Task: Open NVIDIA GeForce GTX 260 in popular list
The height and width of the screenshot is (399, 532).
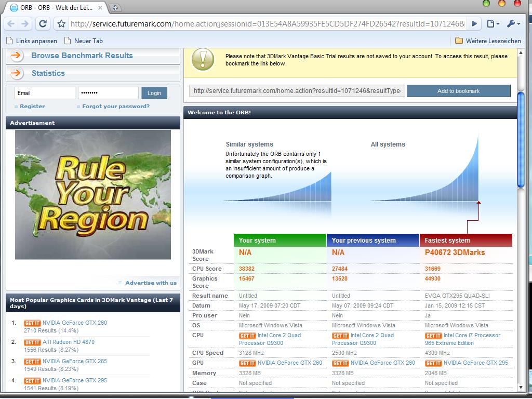Action: pyautogui.click(x=75, y=323)
